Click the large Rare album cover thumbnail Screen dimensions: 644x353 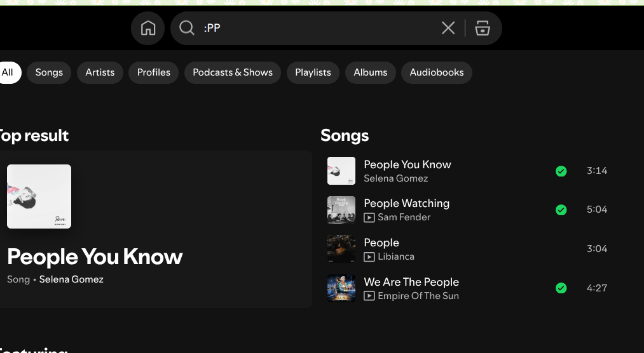coord(39,196)
